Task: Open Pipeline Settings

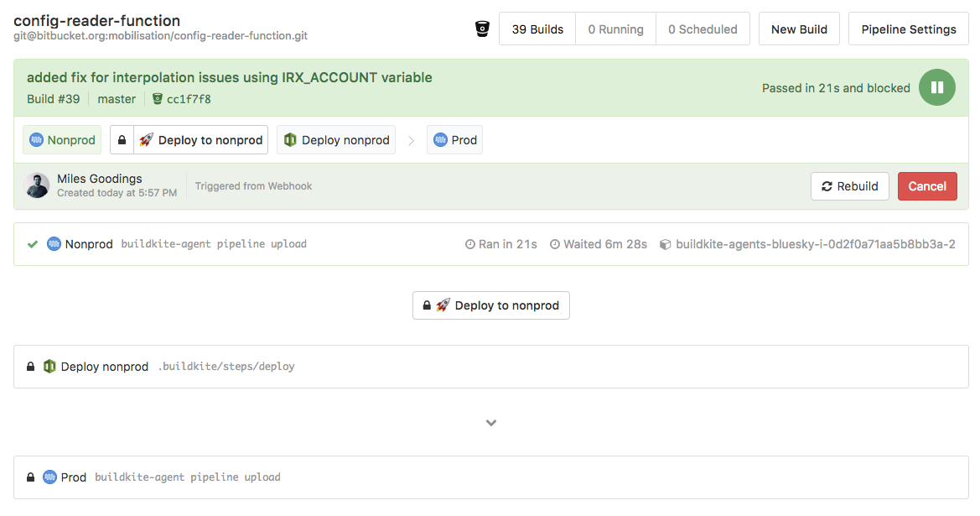Action: (x=908, y=28)
